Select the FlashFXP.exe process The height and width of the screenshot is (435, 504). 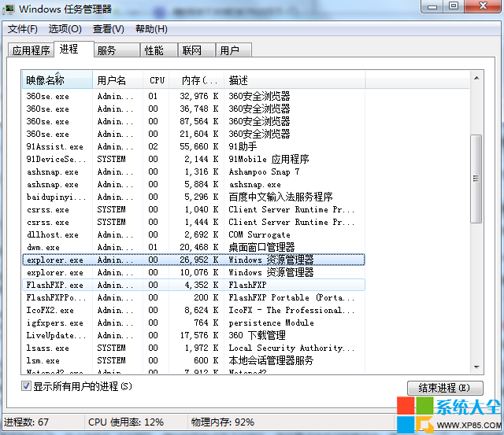(194, 285)
